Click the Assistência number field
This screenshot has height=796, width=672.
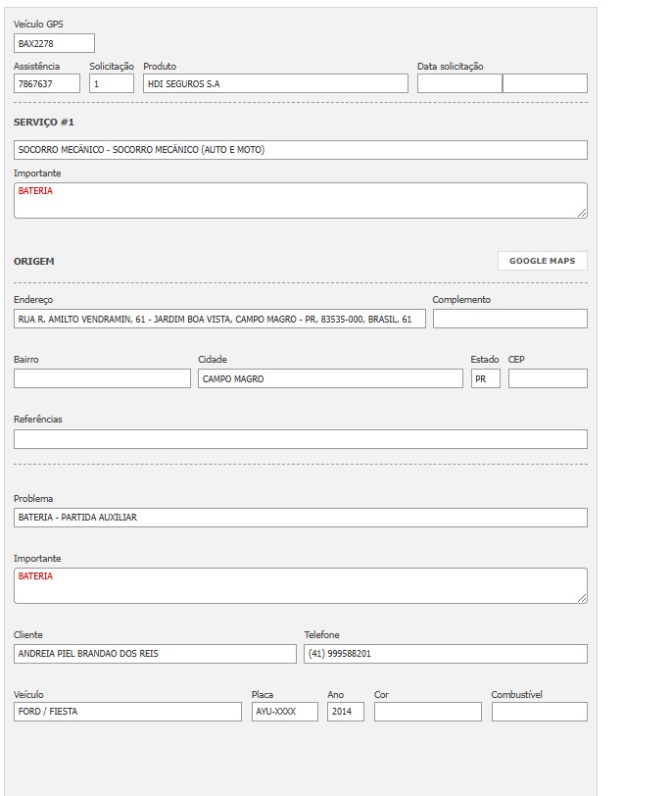click(47, 84)
